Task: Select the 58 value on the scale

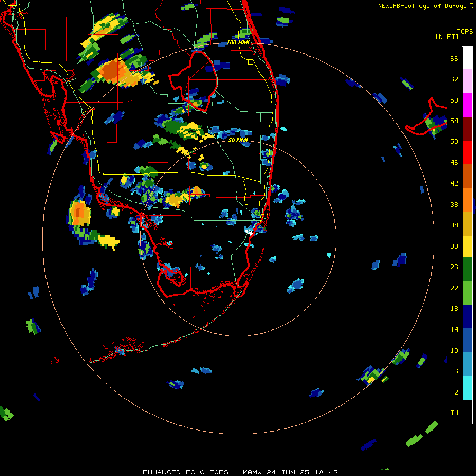Action: (454, 100)
